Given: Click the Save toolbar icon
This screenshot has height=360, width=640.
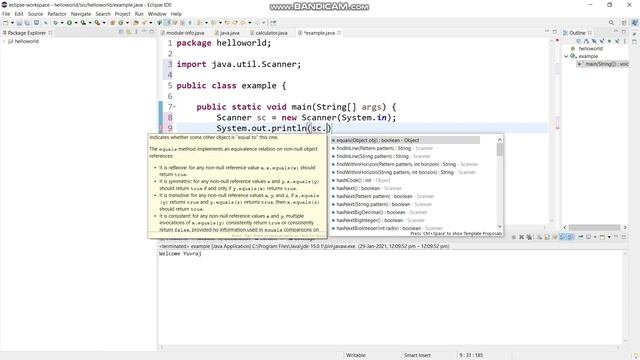Looking at the screenshot, I should [x=19, y=23].
